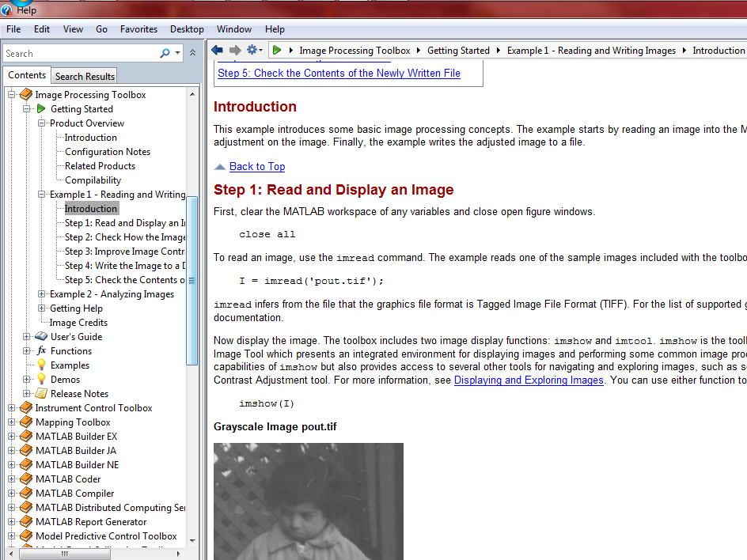747x560 pixels.
Task: Click the Back to Top link
Action: (x=257, y=167)
